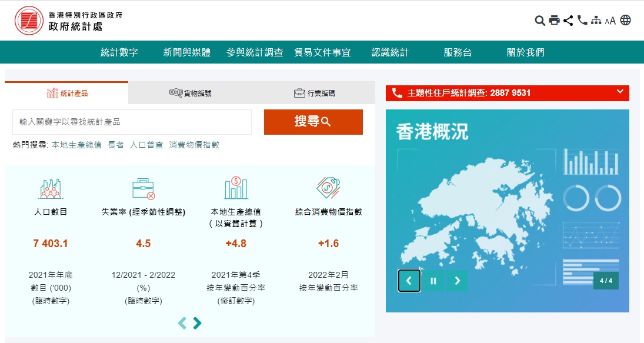This screenshot has width=644, height=343.
Task: Click the +4.8 GDP figure
Action: click(x=236, y=244)
